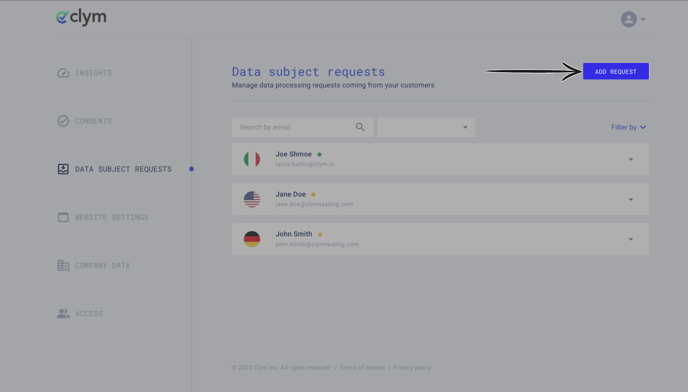Image resolution: width=688 pixels, height=392 pixels.
Task: Open the Terms of service link
Action: 362,367
